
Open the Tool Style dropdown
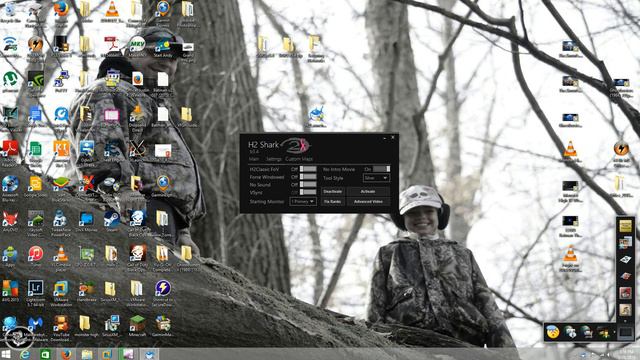[x=376, y=178]
